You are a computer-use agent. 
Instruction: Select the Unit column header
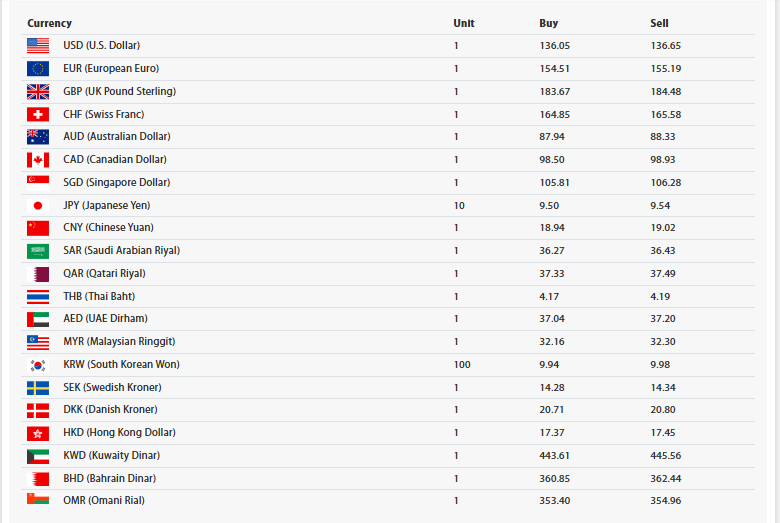click(x=464, y=23)
